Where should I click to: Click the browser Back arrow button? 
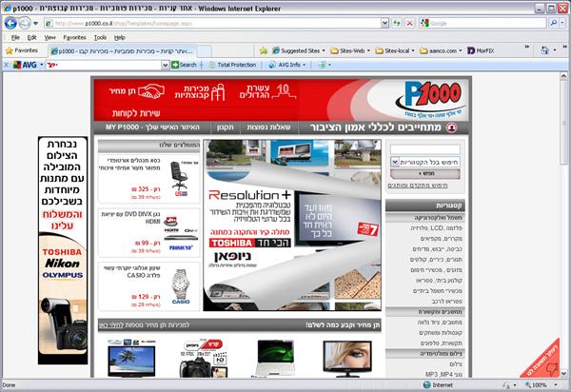click(10, 23)
